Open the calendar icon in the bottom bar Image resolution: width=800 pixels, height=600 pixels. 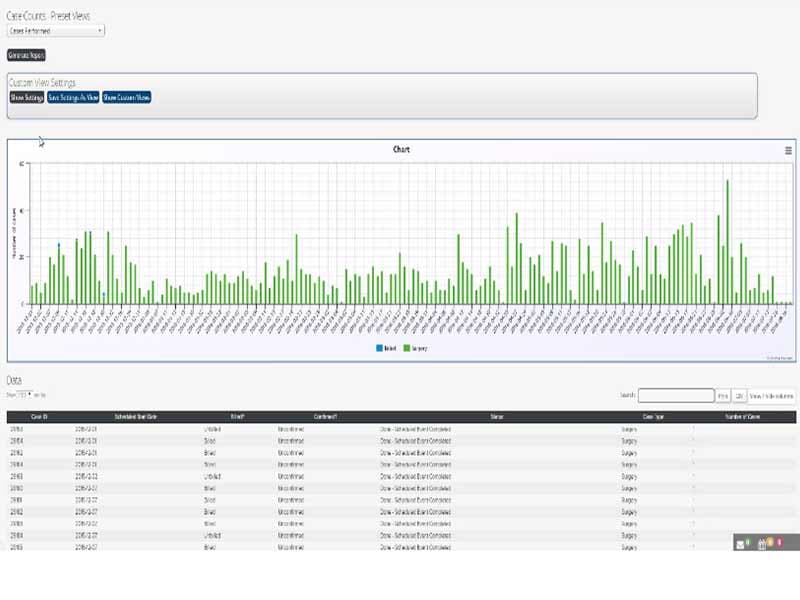click(x=762, y=545)
